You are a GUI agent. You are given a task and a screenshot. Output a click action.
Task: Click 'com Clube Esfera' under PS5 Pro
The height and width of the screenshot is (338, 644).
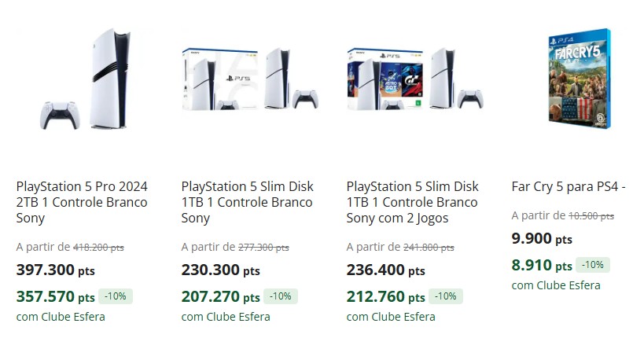(61, 317)
